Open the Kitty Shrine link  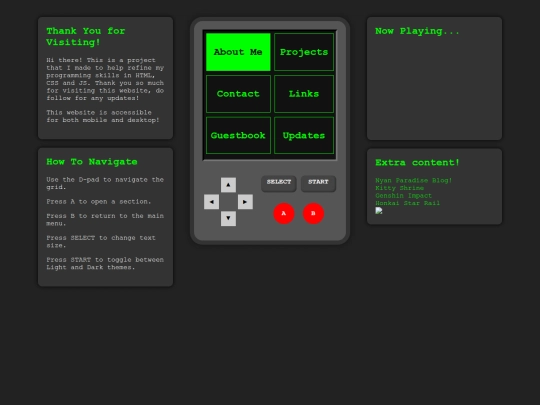(399, 188)
